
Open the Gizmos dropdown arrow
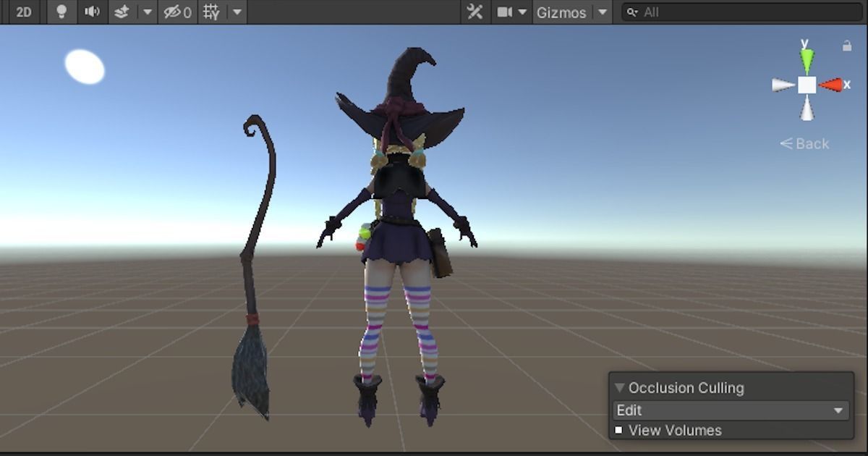point(603,12)
